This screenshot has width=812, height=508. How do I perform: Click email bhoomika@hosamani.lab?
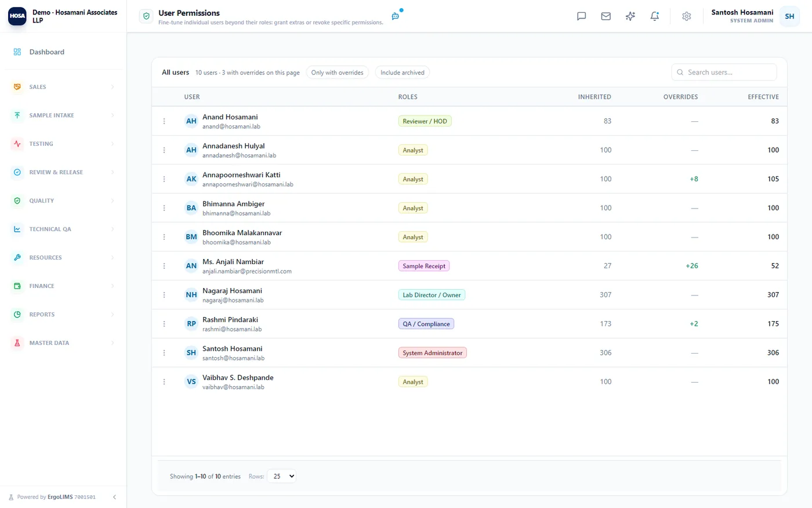[237, 242]
